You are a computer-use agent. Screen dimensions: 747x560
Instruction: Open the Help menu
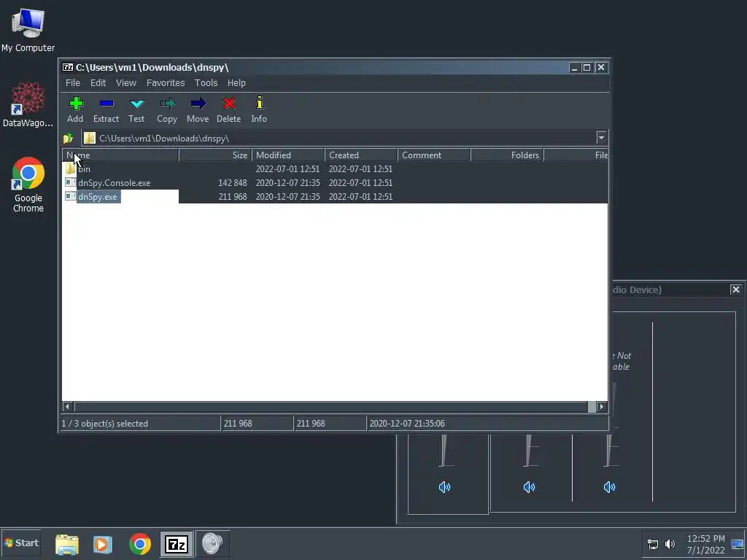point(236,83)
